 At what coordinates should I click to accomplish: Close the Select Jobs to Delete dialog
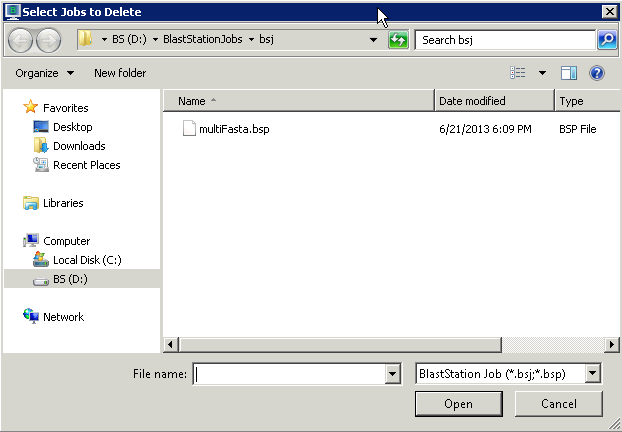tap(609, 12)
